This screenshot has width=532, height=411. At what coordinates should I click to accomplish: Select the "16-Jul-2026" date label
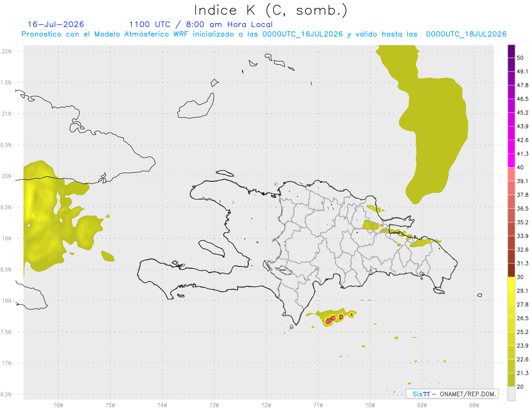[56, 24]
